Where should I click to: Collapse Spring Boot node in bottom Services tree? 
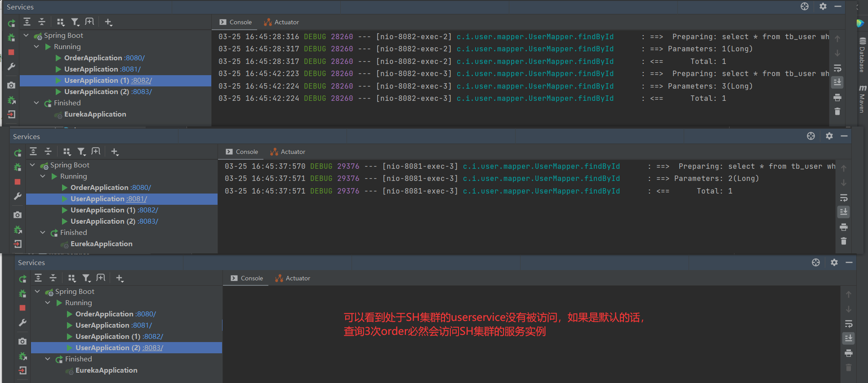coord(37,291)
